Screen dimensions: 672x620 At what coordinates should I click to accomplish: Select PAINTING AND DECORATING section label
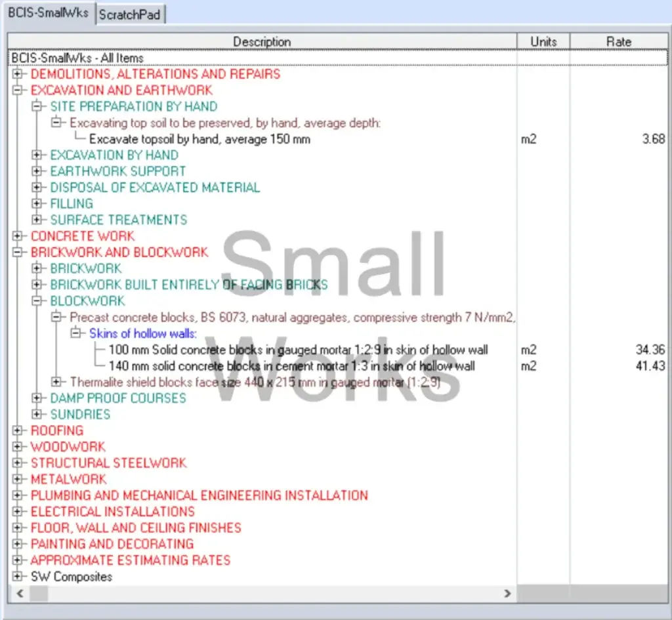click(112, 544)
